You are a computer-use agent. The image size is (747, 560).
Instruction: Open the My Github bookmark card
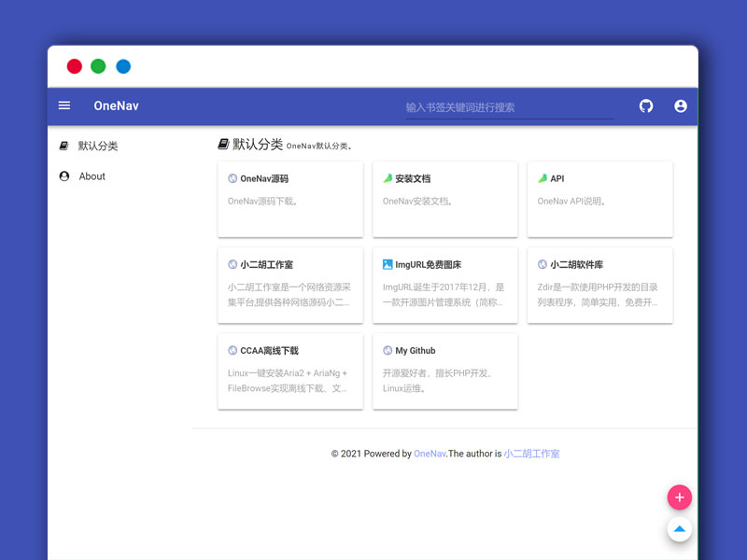point(445,371)
